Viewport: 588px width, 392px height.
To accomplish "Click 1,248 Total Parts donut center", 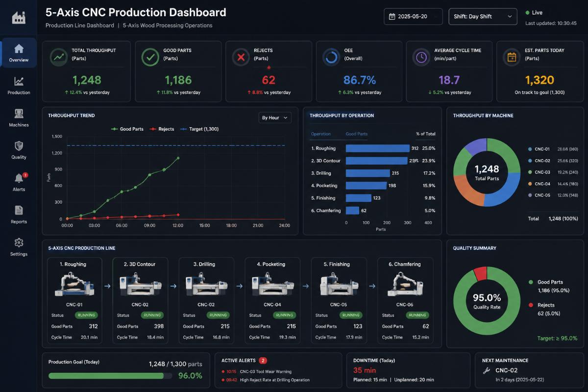I will click(487, 172).
